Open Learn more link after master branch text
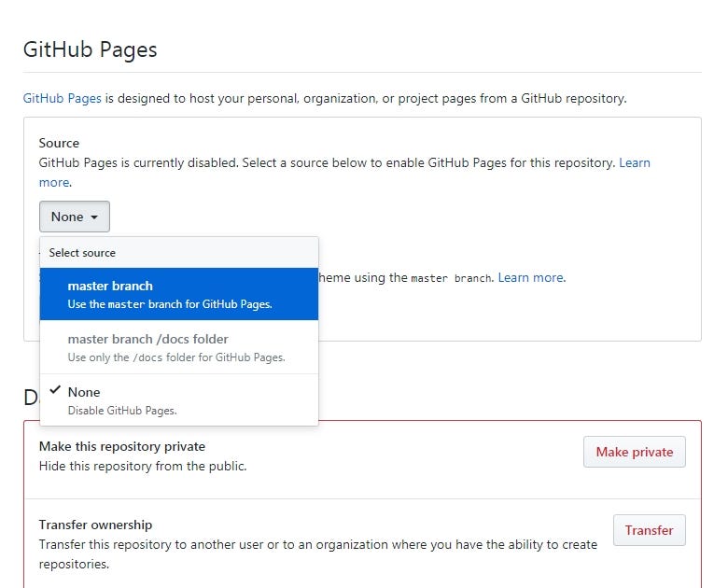Screen dimensions: 728x588 point(532,278)
